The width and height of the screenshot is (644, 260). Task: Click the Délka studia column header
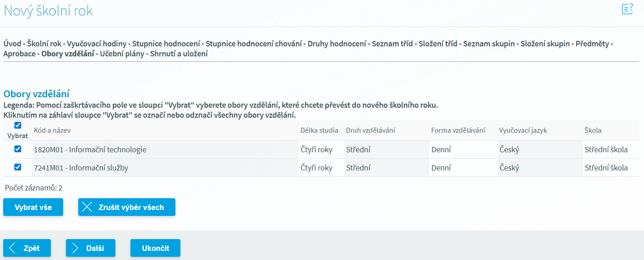319,130
